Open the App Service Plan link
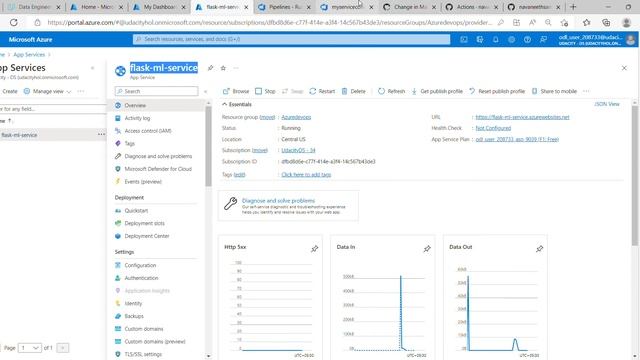 tap(517, 139)
